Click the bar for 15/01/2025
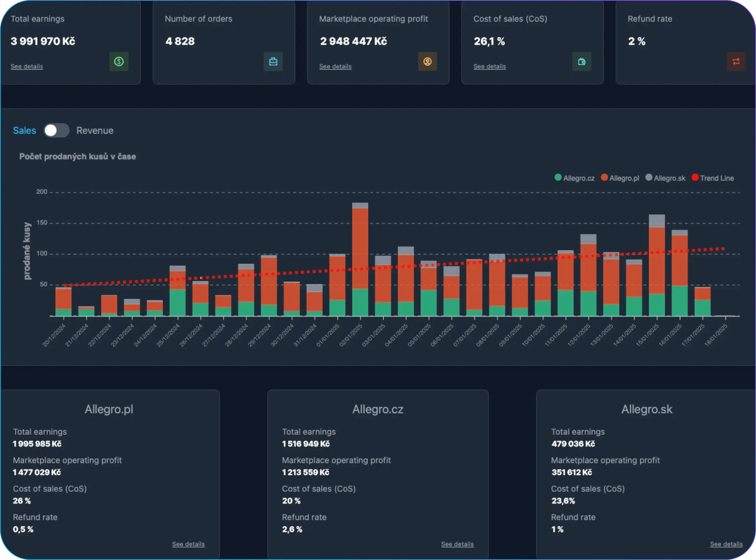The width and height of the screenshot is (756, 560). (657, 265)
